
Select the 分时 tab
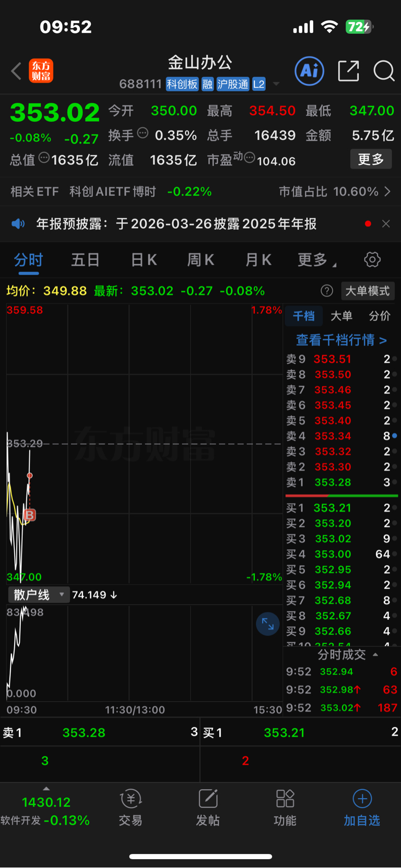tap(28, 259)
